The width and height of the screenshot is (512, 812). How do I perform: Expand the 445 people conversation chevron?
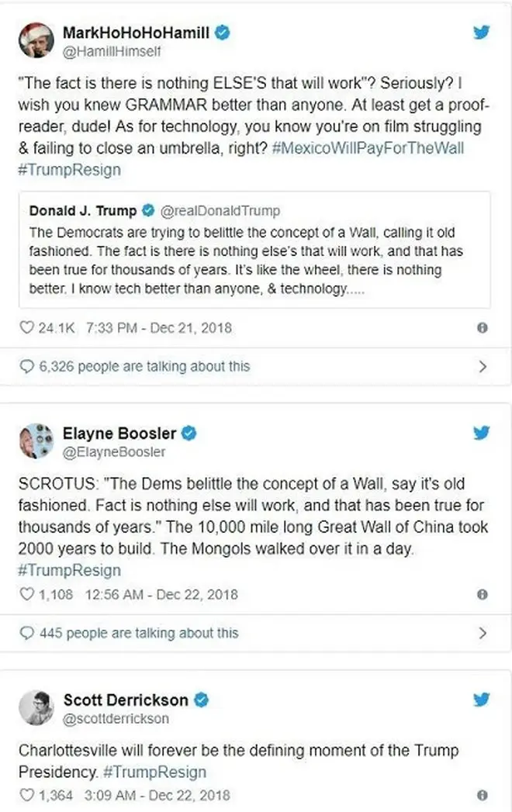483,633
